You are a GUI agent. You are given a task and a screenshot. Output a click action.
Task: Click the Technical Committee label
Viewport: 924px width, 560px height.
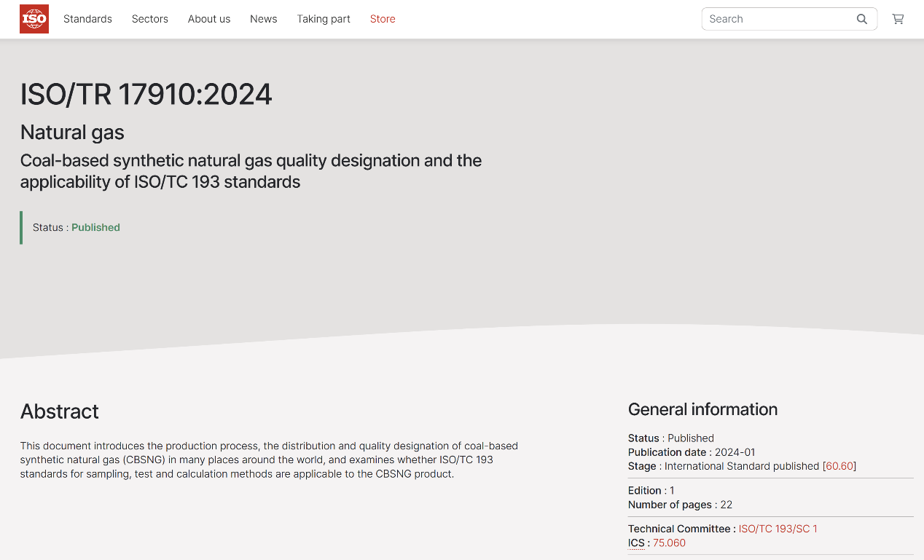point(679,529)
